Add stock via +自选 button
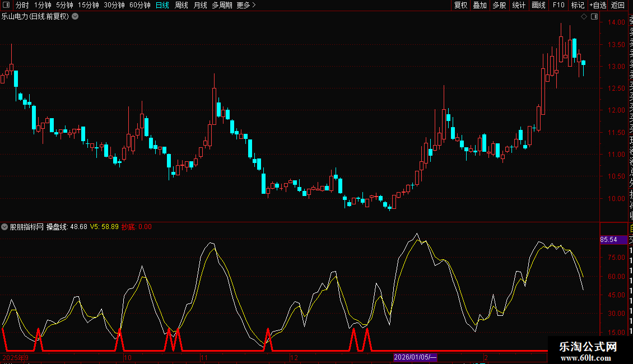 pos(598,5)
